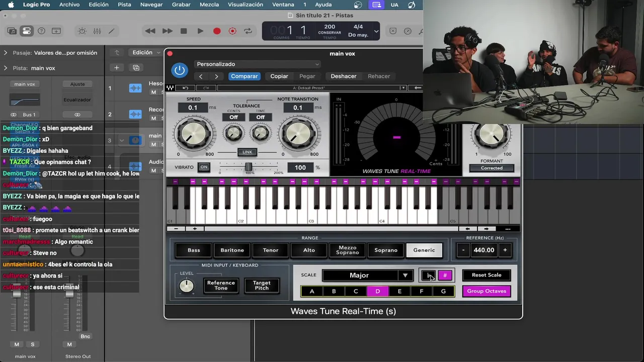The height and width of the screenshot is (362, 644).
Task: Open the Edición dropdown menu
Action: [145, 52]
